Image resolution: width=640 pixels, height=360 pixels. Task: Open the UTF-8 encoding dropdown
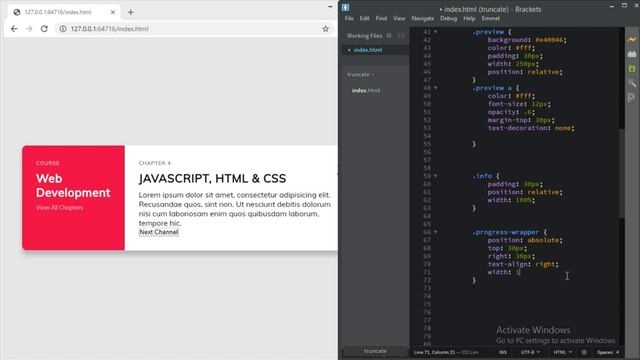[530, 352]
